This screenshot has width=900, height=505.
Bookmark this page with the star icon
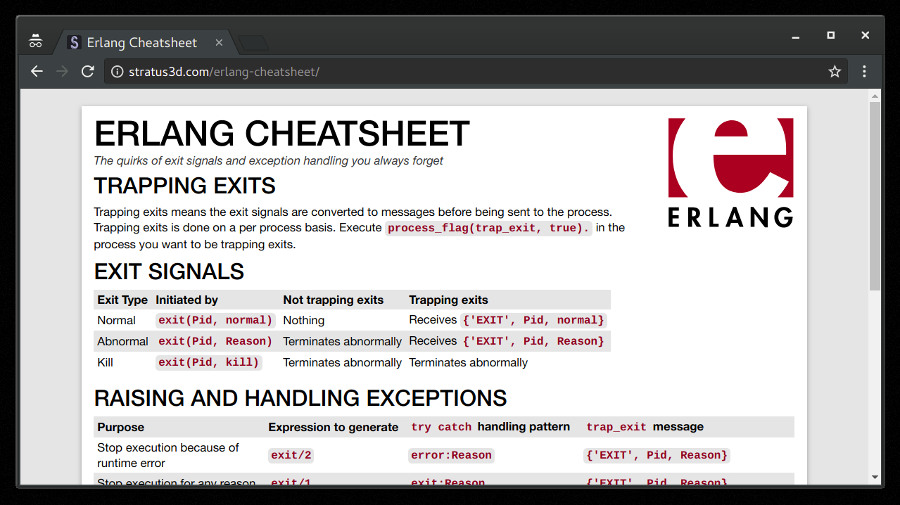pyautogui.click(x=835, y=72)
